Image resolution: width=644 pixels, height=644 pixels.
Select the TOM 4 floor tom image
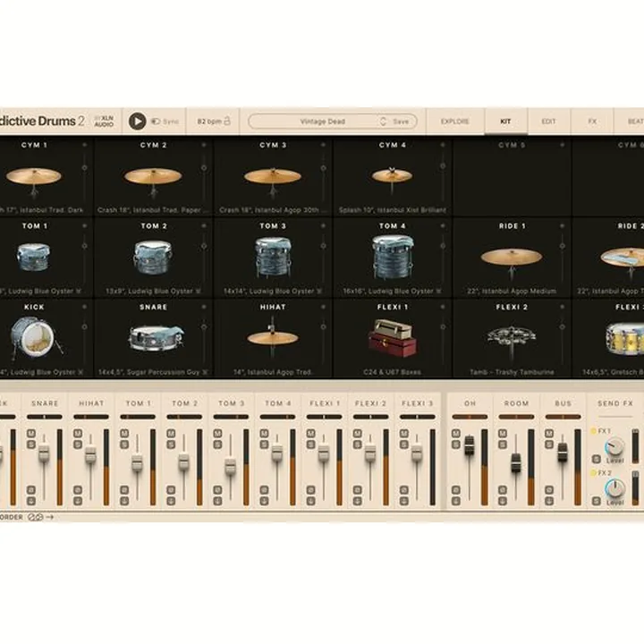tap(393, 257)
